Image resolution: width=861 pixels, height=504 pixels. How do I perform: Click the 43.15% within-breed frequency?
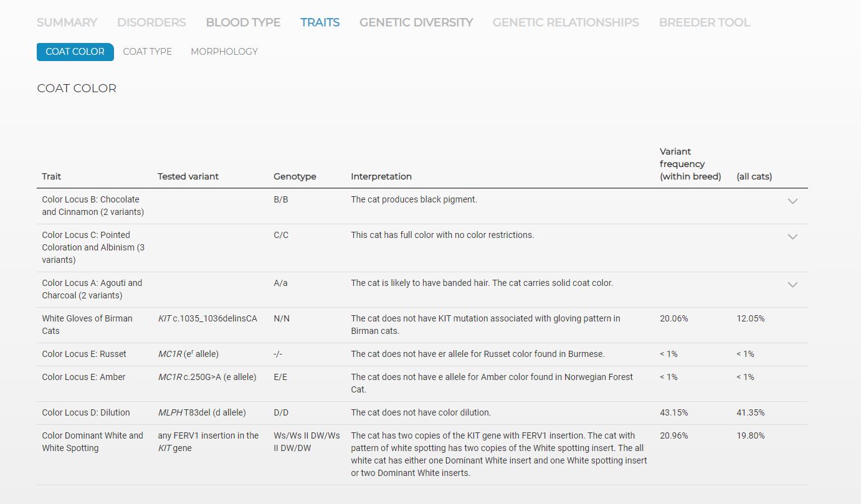(674, 412)
